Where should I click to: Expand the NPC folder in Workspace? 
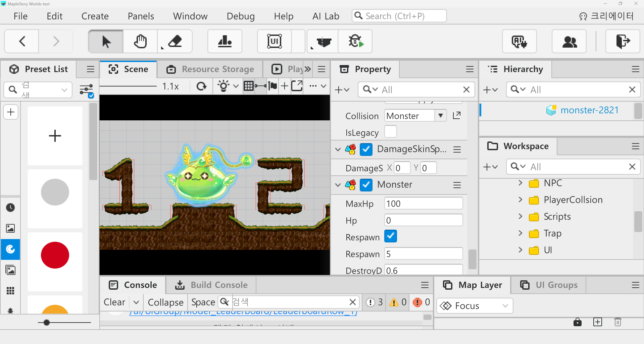(x=520, y=183)
